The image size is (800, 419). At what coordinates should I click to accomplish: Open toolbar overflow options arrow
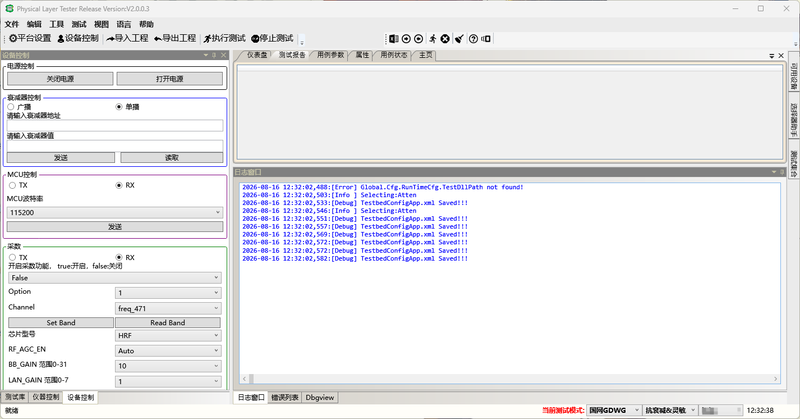coord(302,41)
